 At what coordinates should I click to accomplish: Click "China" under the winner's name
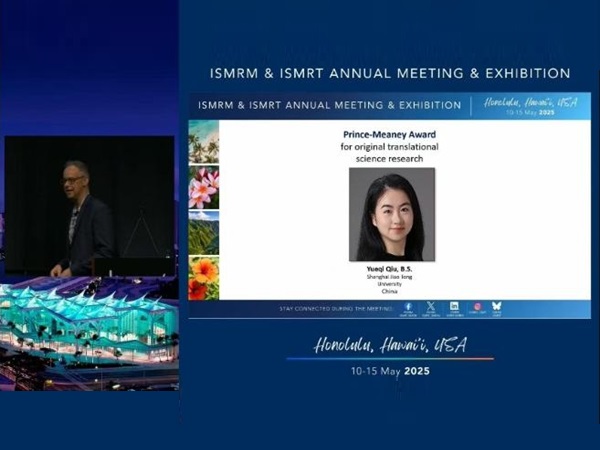(x=389, y=291)
